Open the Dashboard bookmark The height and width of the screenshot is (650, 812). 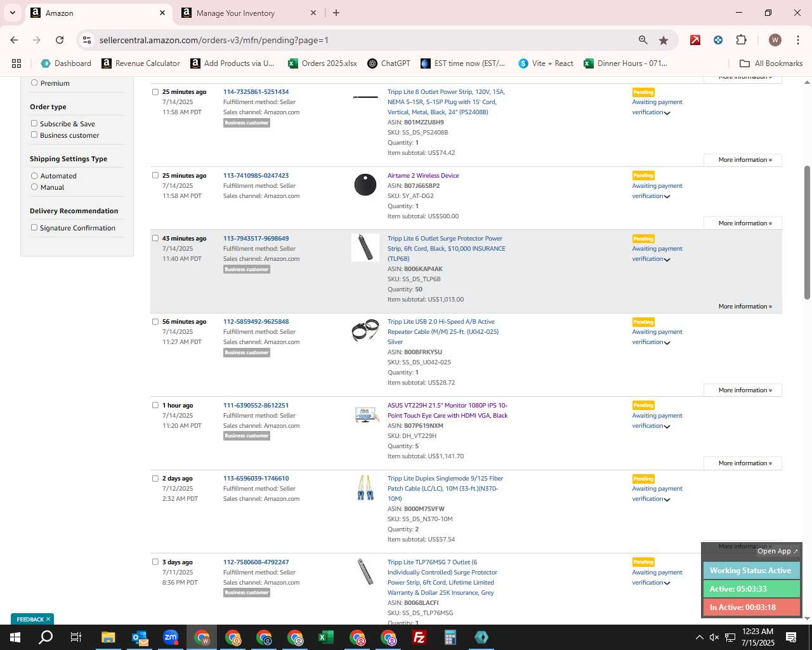66,63
